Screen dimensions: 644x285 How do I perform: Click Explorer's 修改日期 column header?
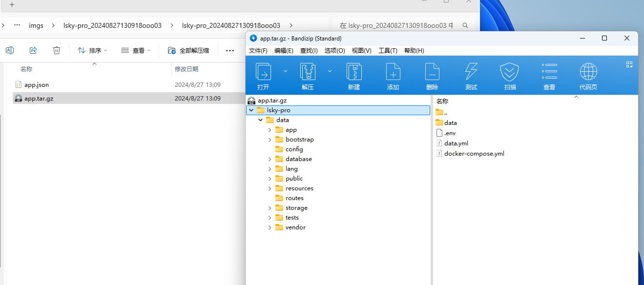pyautogui.click(x=187, y=69)
